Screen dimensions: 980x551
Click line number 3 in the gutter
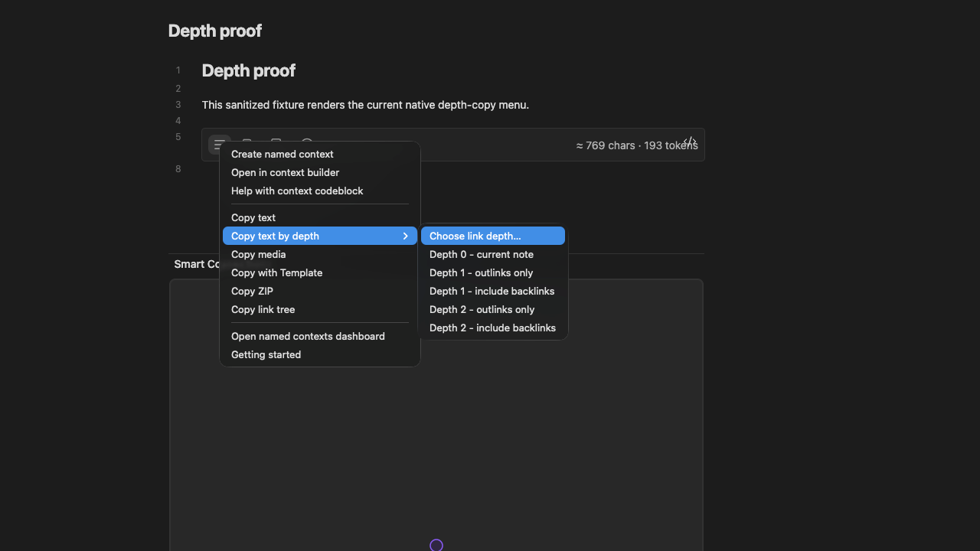click(x=178, y=105)
